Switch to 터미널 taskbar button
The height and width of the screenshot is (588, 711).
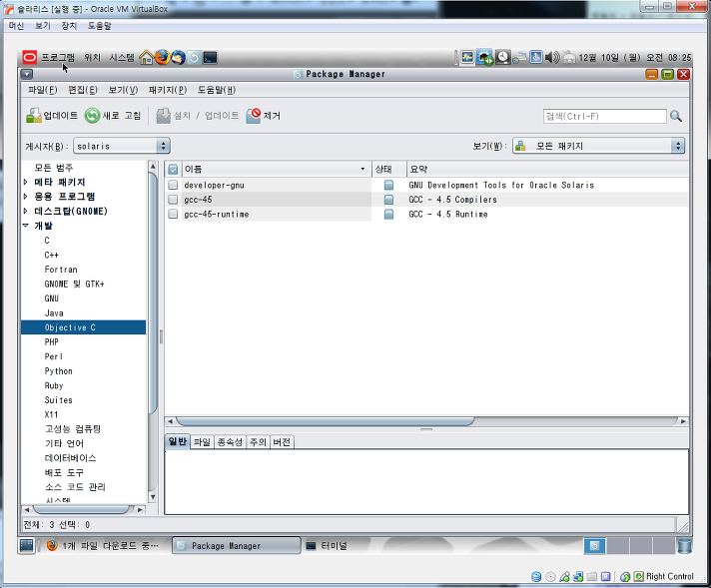tap(327, 546)
